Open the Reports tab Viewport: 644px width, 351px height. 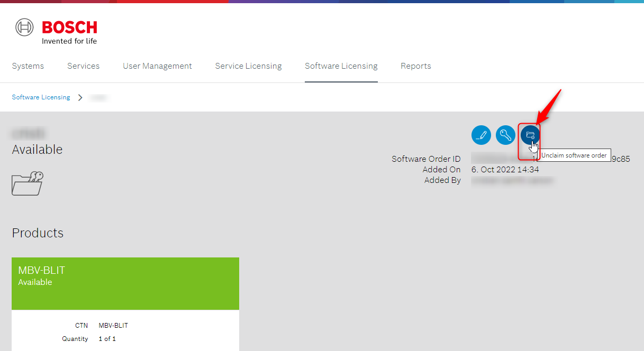click(415, 66)
